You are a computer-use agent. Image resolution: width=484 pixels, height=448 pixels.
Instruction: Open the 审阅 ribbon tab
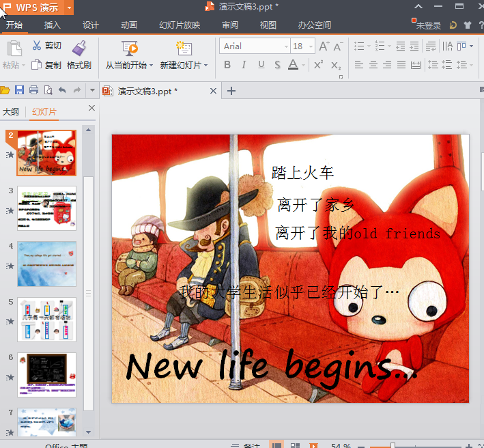(230, 25)
